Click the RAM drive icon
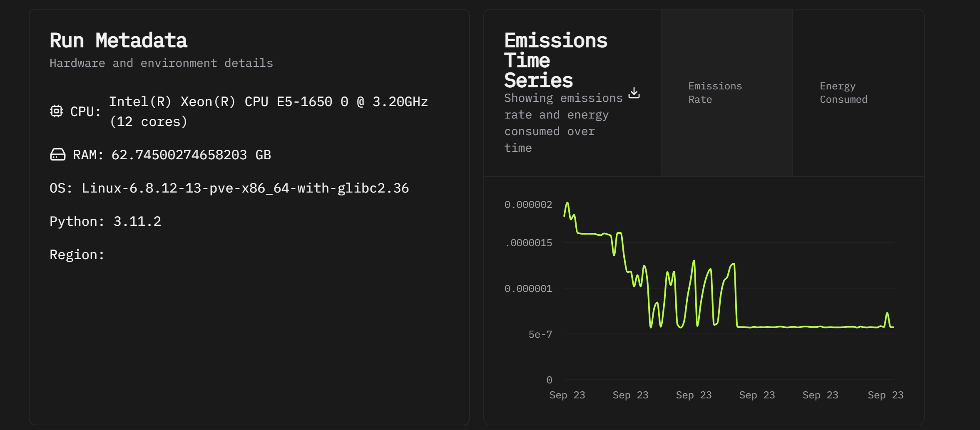 [58, 155]
